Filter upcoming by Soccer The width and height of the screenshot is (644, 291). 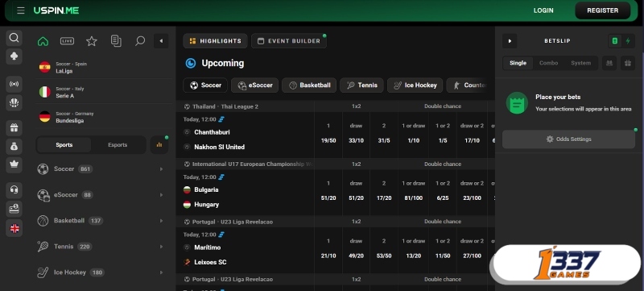[205, 85]
